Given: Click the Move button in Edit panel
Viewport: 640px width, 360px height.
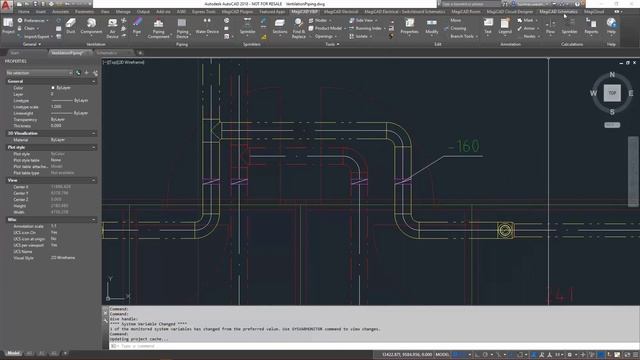Looking at the screenshot, I should (455, 20).
